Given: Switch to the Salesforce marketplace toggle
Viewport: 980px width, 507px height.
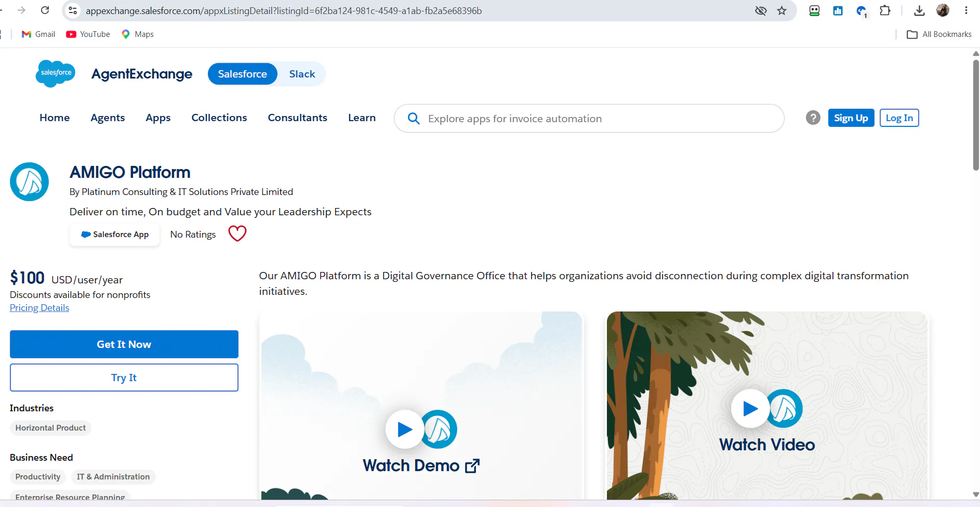Looking at the screenshot, I should (242, 74).
